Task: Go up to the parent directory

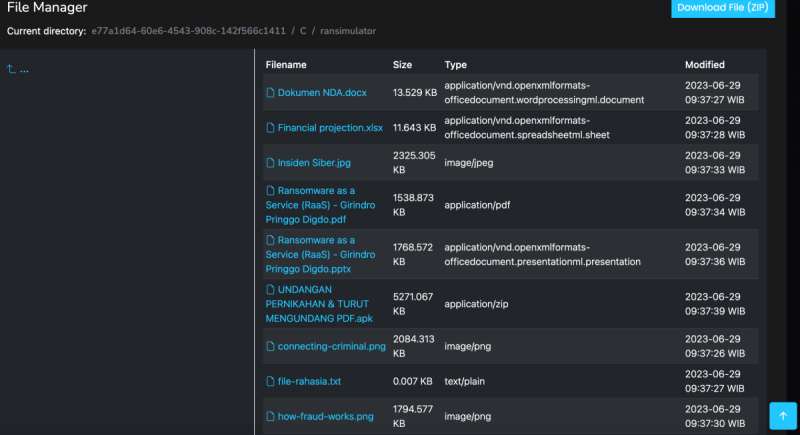Action: (18, 70)
